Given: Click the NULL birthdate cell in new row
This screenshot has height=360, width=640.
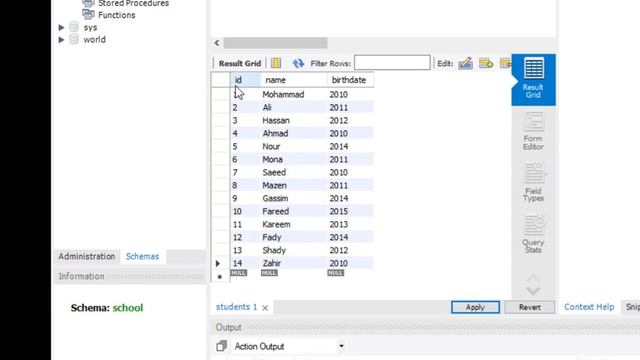Looking at the screenshot, I should [336, 273].
